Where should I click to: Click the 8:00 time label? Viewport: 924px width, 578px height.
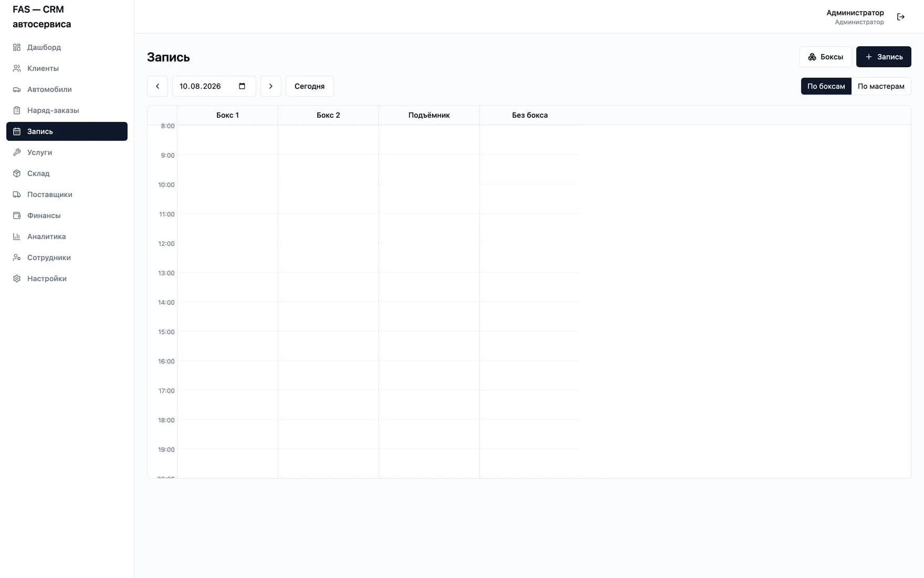click(x=167, y=126)
